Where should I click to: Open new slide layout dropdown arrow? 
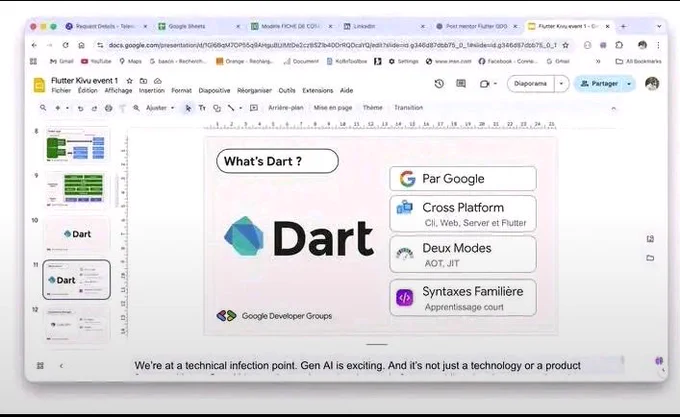point(67,108)
